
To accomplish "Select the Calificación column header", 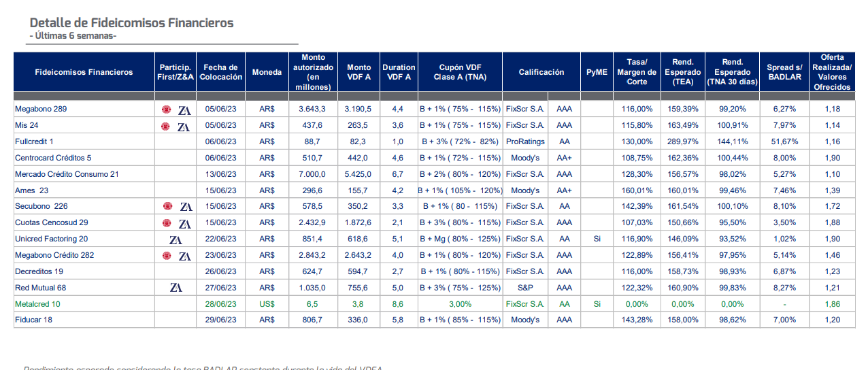I will click(x=541, y=72).
